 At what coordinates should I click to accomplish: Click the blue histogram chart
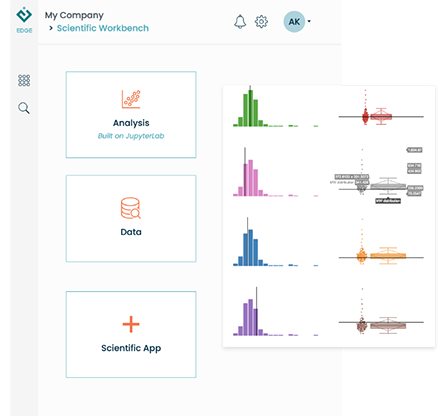click(275, 242)
